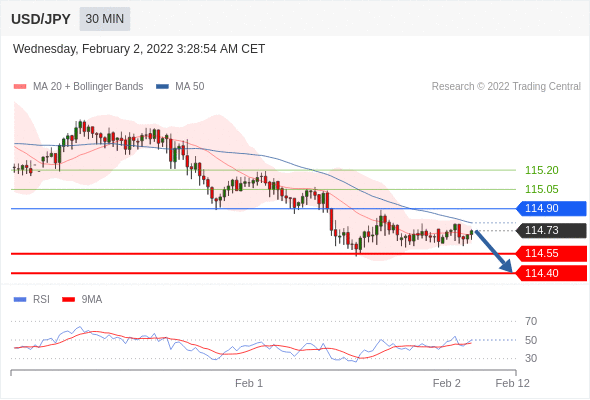Click the RSI 70 level label

[531, 321]
